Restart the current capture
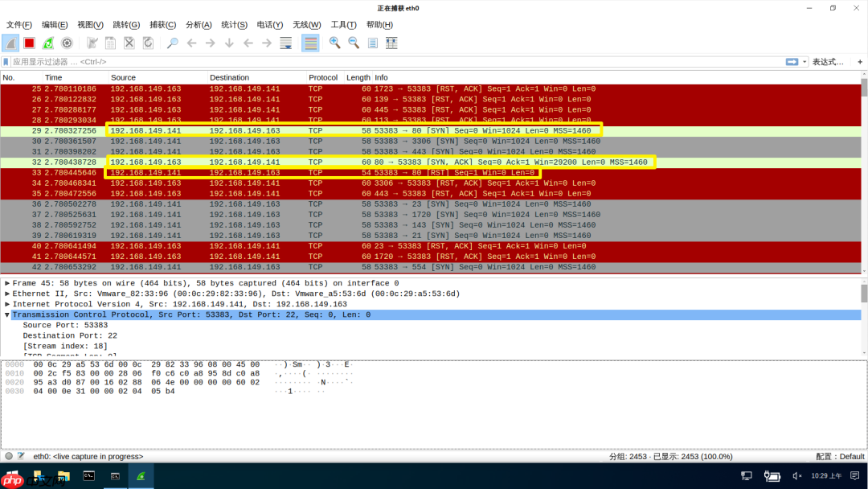 pyautogui.click(x=48, y=43)
